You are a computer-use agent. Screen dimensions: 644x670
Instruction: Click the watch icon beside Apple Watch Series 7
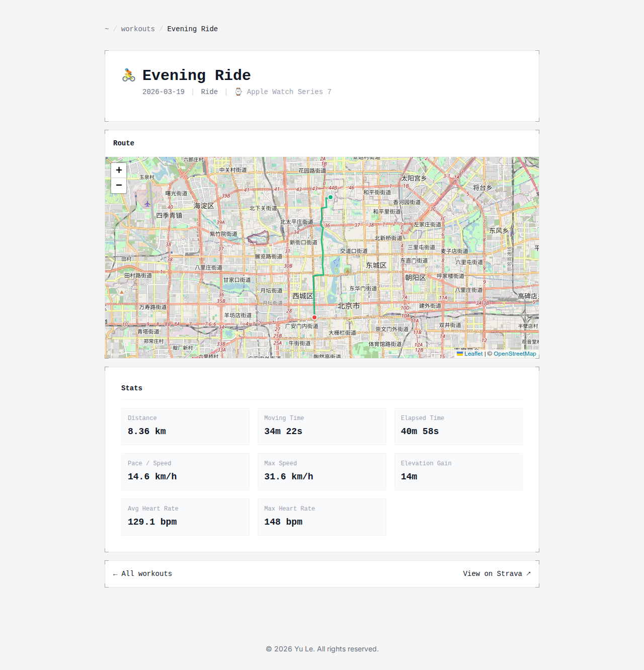coord(238,92)
